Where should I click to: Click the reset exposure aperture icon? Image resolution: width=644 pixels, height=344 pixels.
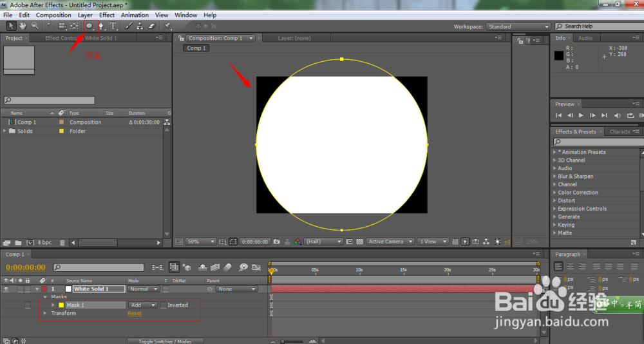[497, 242]
